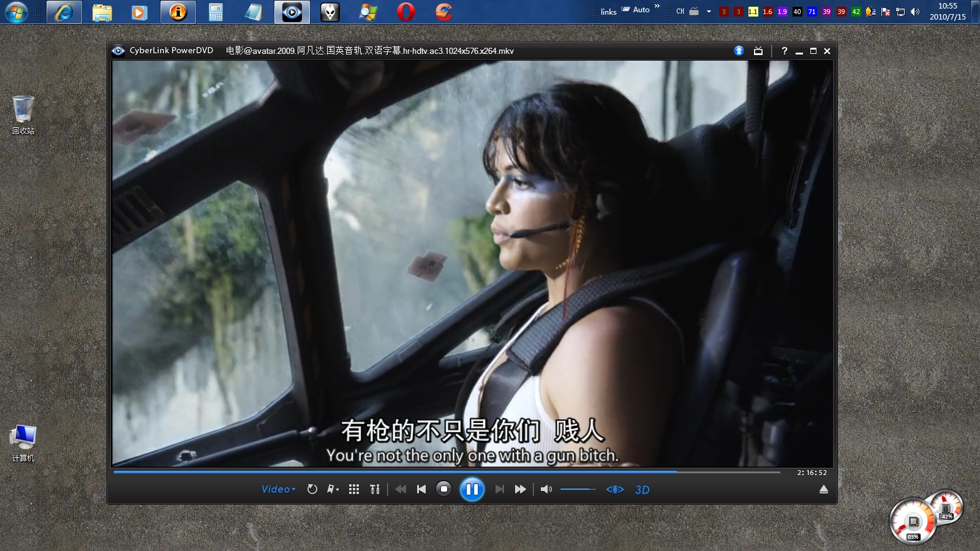The image size is (980, 551).
Task: Click the Show desktop button
Action: [x=976, y=12]
